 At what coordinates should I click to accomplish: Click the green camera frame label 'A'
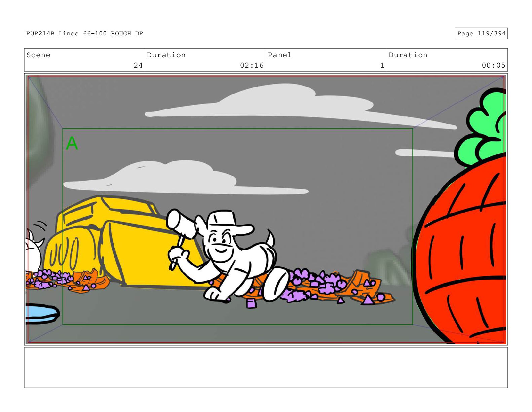72,144
